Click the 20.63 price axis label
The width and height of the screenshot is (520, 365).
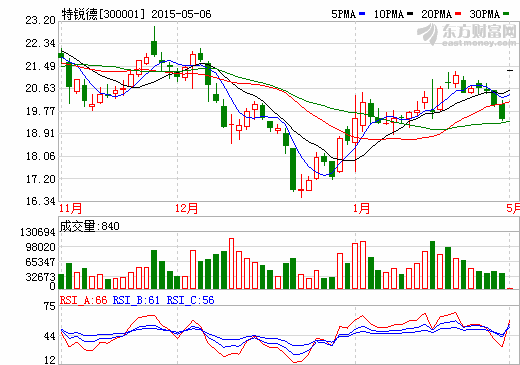click(x=40, y=88)
